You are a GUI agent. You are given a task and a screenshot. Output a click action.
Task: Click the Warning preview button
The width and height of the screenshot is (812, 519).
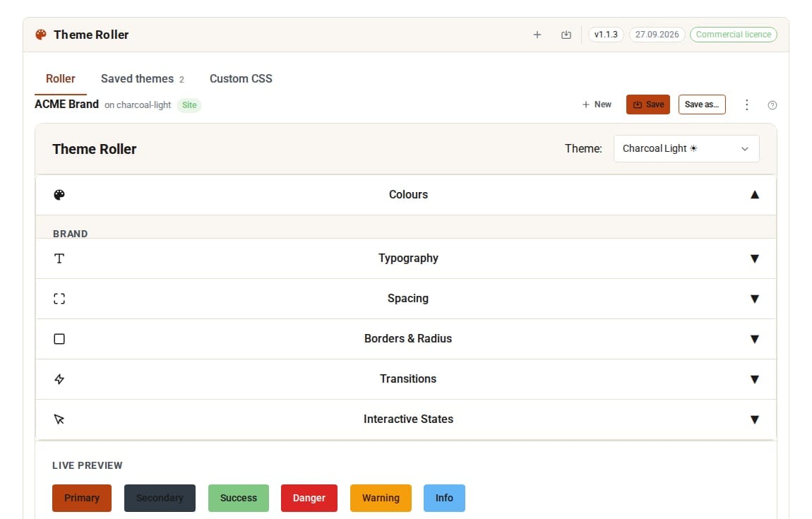(x=381, y=498)
